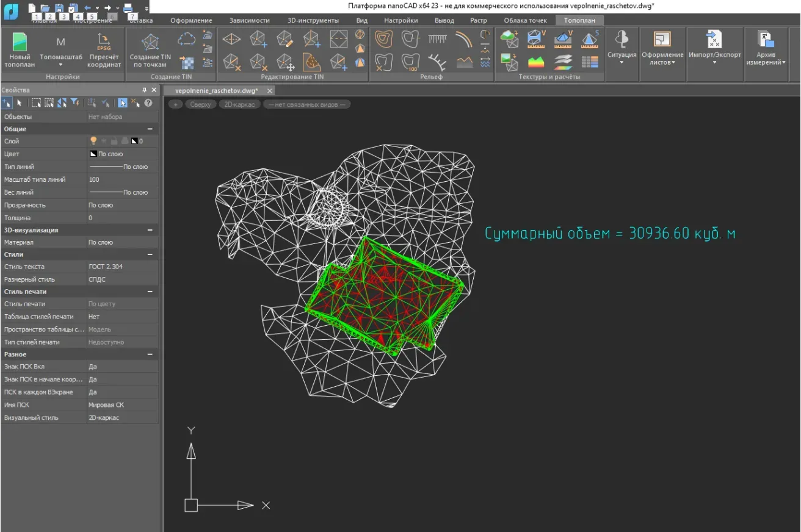Click the Сверху view button
Viewport: 801px width, 532px height.
tap(200, 104)
